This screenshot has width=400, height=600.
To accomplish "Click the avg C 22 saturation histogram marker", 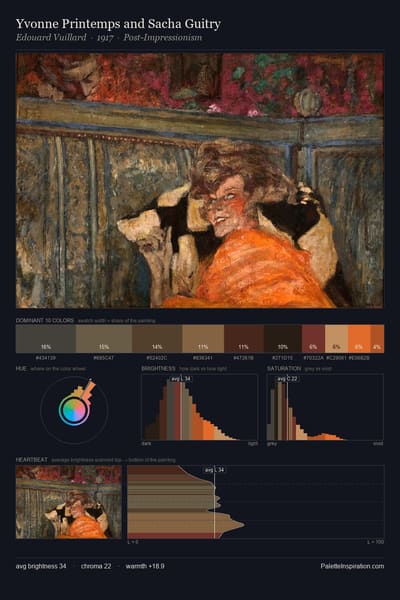I will pyautogui.click(x=287, y=378).
